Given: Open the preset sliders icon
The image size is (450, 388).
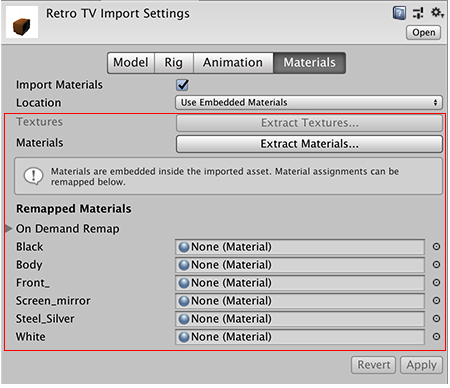Looking at the screenshot, I should [x=418, y=13].
